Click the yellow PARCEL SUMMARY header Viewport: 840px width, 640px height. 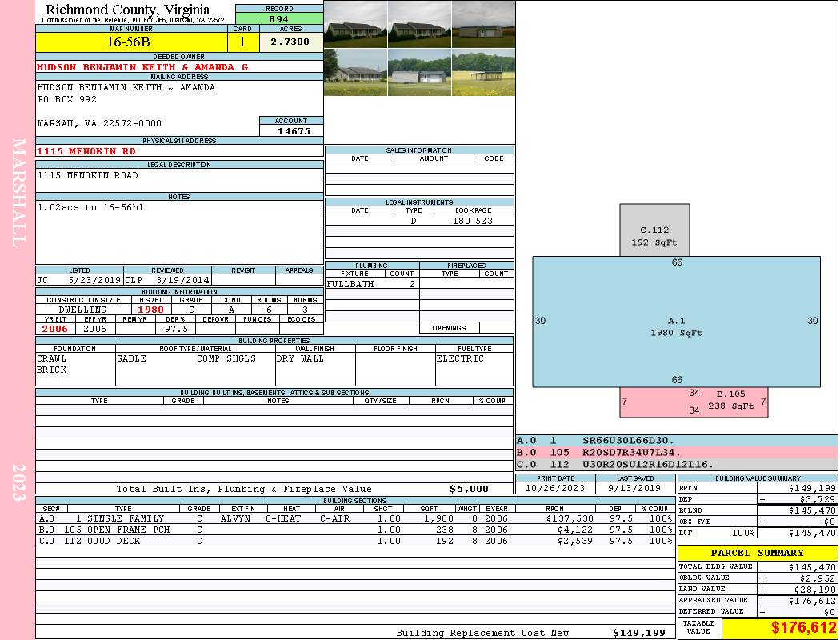(x=757, y=553)
